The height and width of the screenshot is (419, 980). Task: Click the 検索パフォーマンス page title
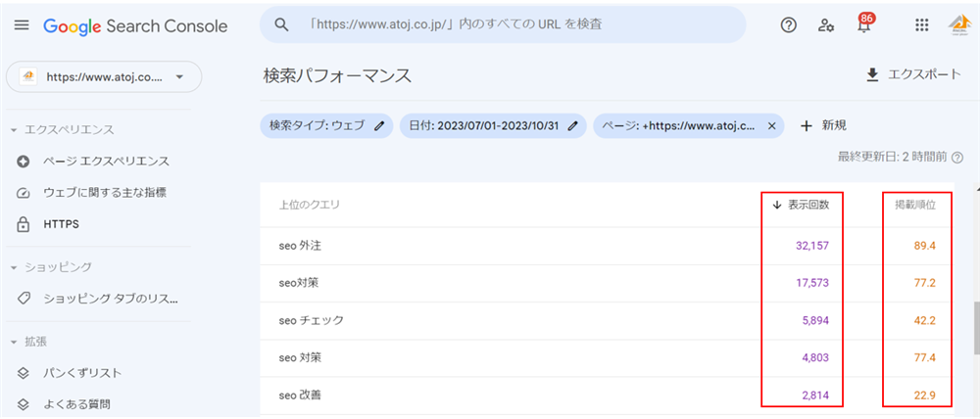tap(337, 75)
